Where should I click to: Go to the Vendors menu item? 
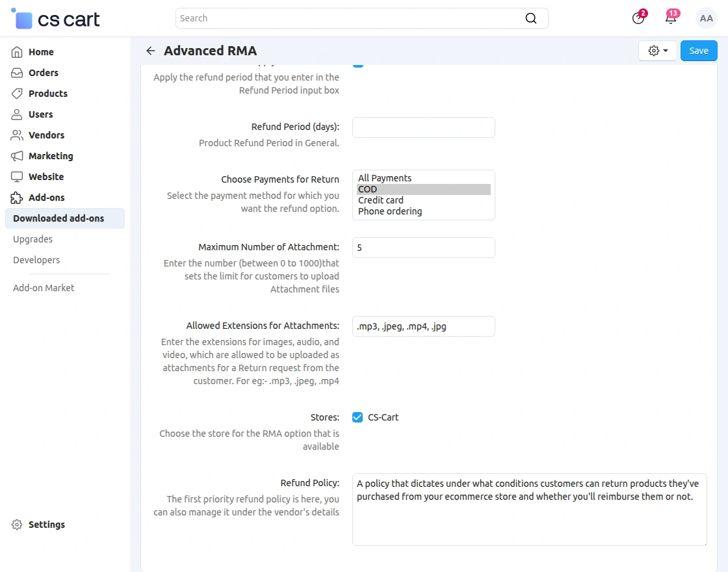(x=46, y=135)
